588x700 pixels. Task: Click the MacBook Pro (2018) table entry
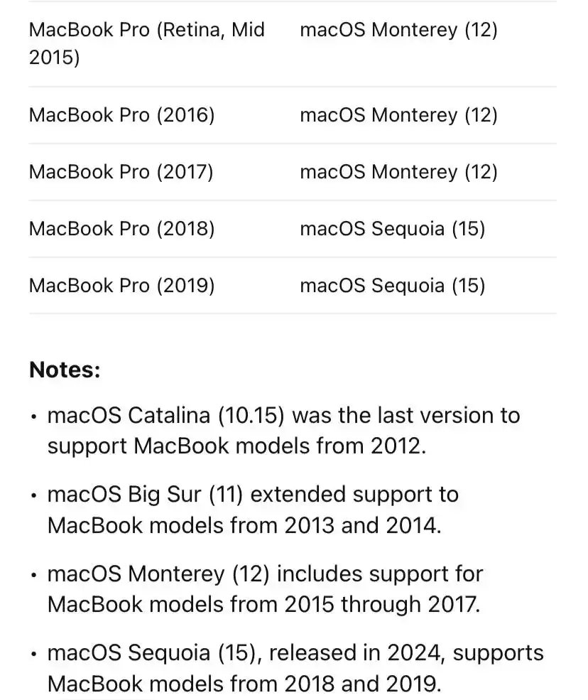tap(122, 229)
